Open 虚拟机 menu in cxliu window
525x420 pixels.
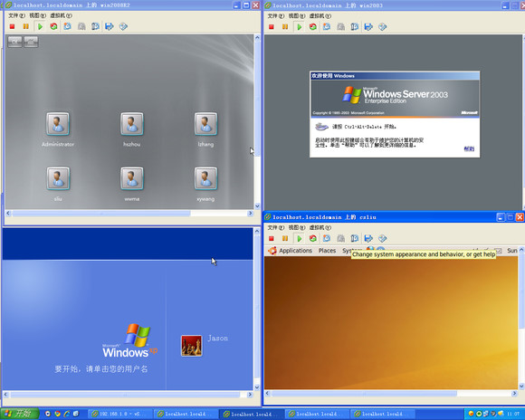pos(320,227)
